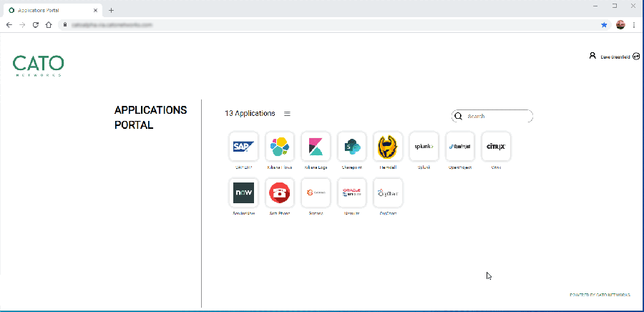Click the 'Citrix' label under its tile

click(496, 167)
